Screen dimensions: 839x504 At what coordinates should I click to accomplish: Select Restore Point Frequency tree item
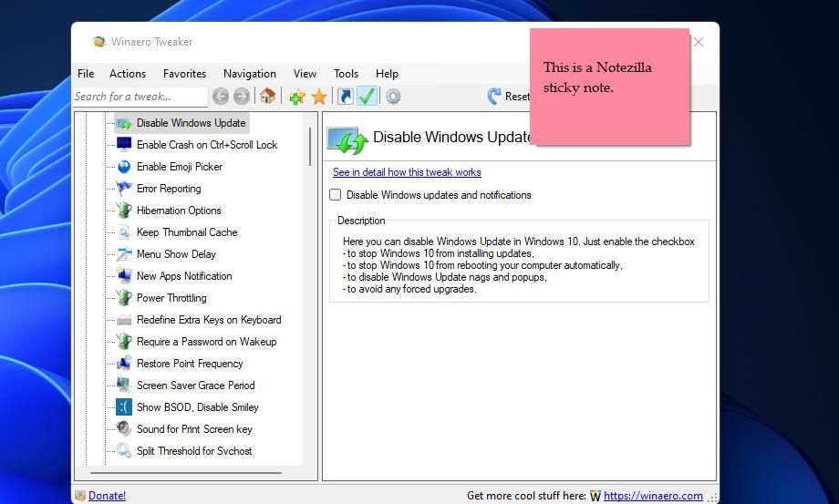pos(190,364)
